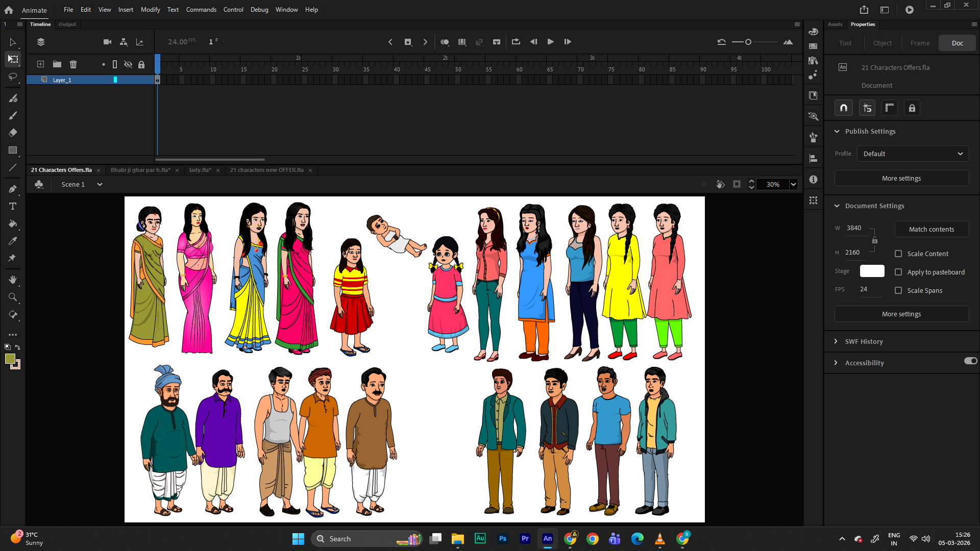This screenshot has width=980, height=551.
Task: Click the Add Camera icon in the timeline
Action: [107, 42]
